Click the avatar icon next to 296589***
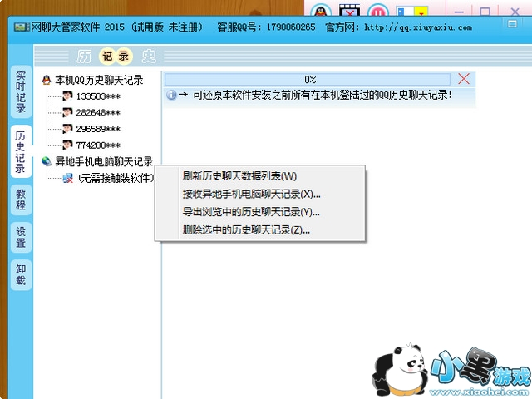This screenshot has width=532, height=399. click(67, 129)
